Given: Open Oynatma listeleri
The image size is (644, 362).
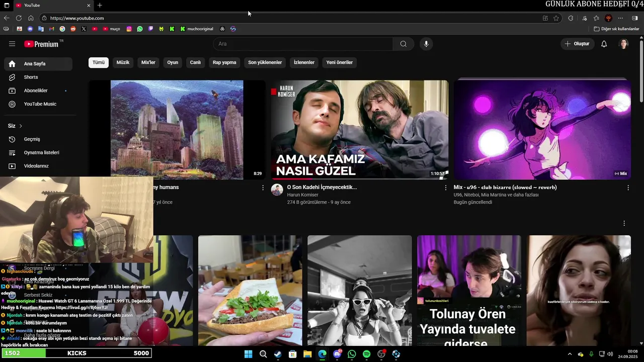Looking at the screenshot, I should coord(38,152).
